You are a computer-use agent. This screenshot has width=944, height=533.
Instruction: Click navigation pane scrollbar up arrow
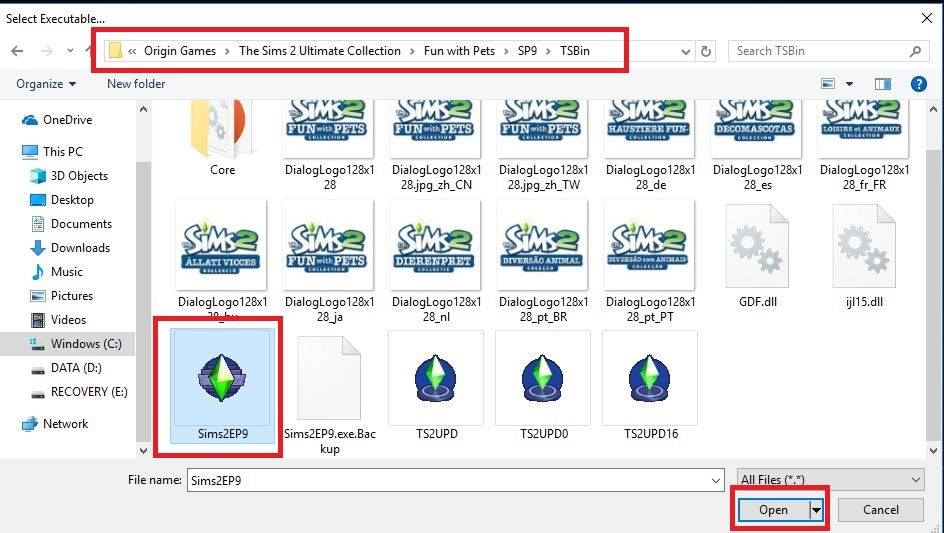[x=143, y=110]
